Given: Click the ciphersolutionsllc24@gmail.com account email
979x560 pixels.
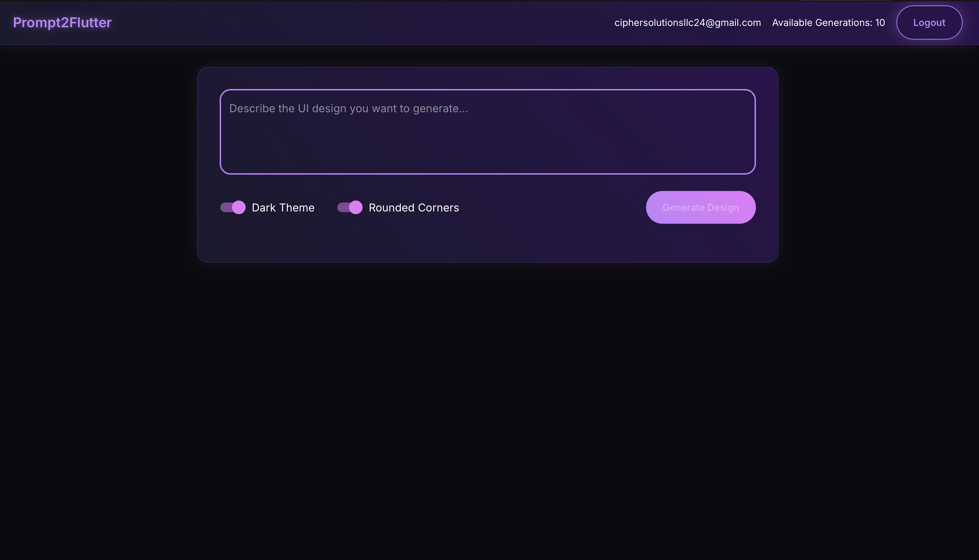Looking at the screenshot, I should tap(688, 23).
